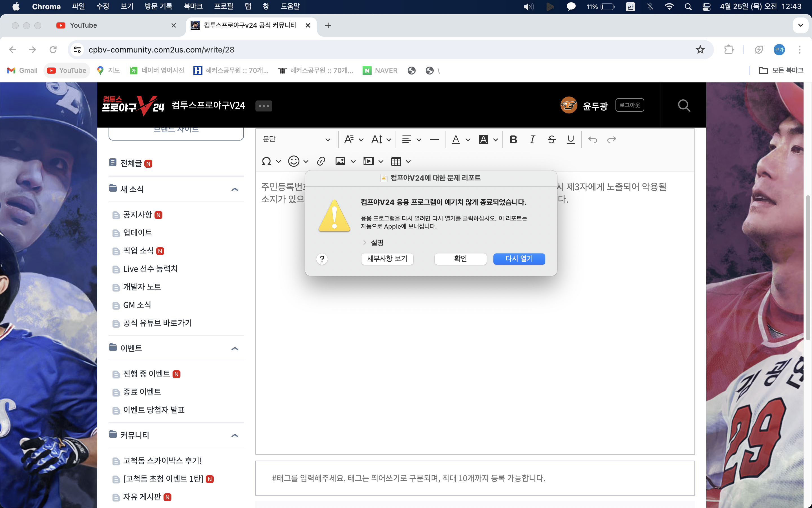Click the insert media video icon
The width and height of the screenshot is (812, 508).
369,162
